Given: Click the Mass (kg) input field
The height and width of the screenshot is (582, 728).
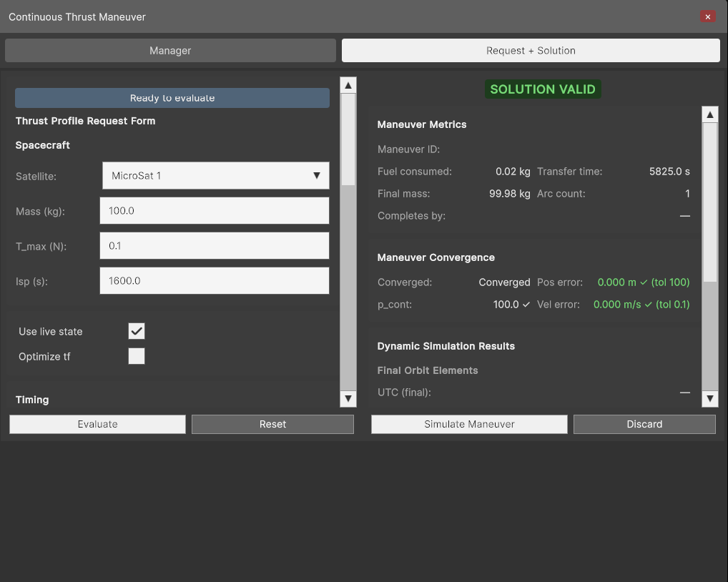Looking at the screenshot, I should click(x=215, y=211).
